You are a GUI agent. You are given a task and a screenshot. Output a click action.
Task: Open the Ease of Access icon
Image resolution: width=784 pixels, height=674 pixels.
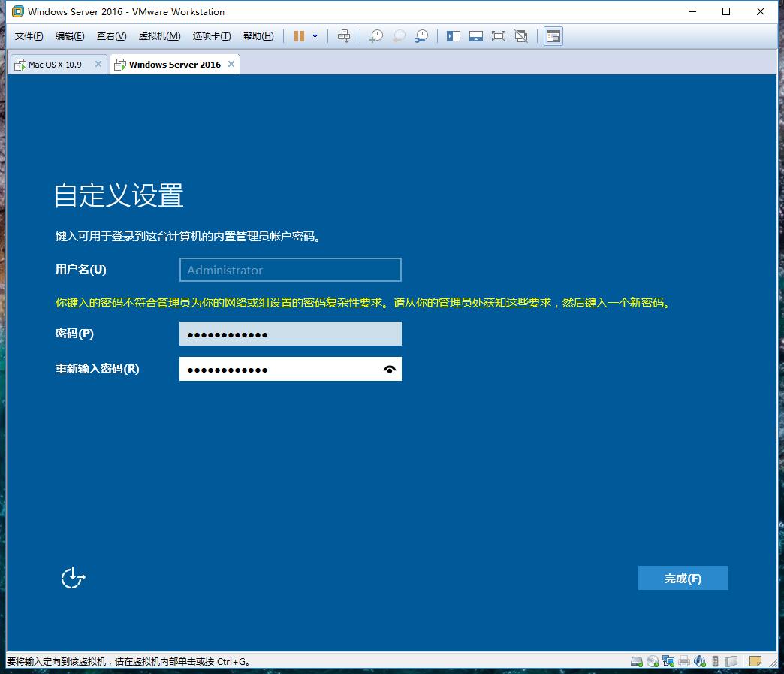[73, 578]
